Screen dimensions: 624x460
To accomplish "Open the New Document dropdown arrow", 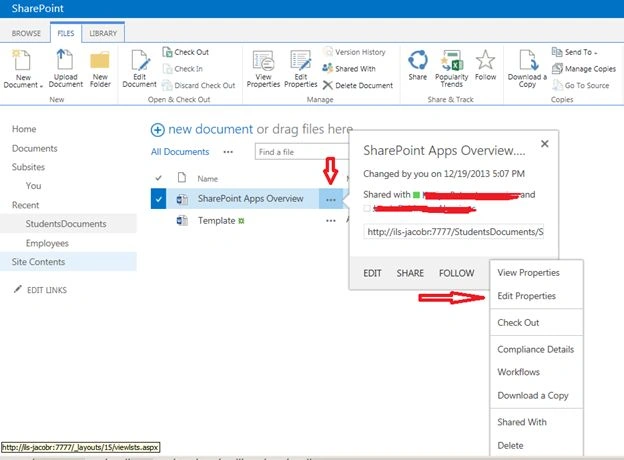I will pyautogui.click(x=41, y=86).
